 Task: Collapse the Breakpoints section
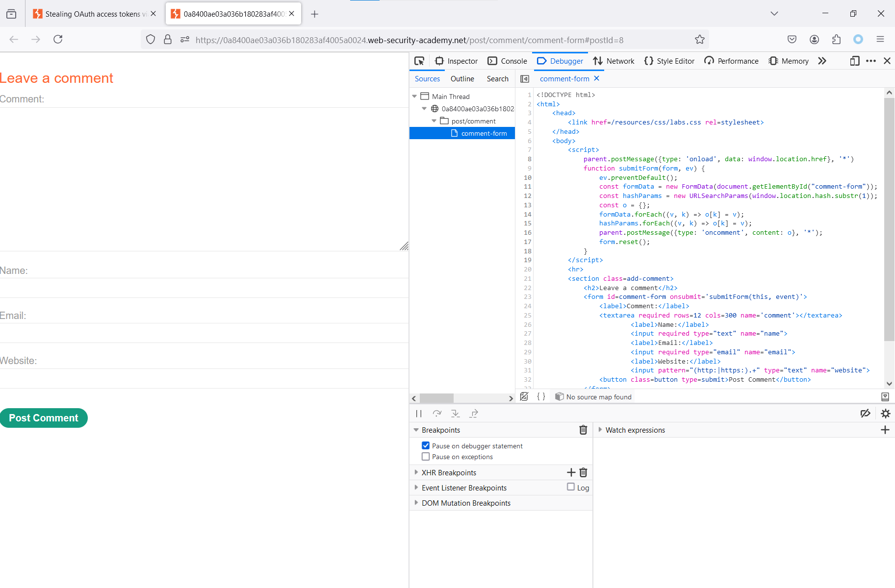pyautogui.click(x=416, y=430)
